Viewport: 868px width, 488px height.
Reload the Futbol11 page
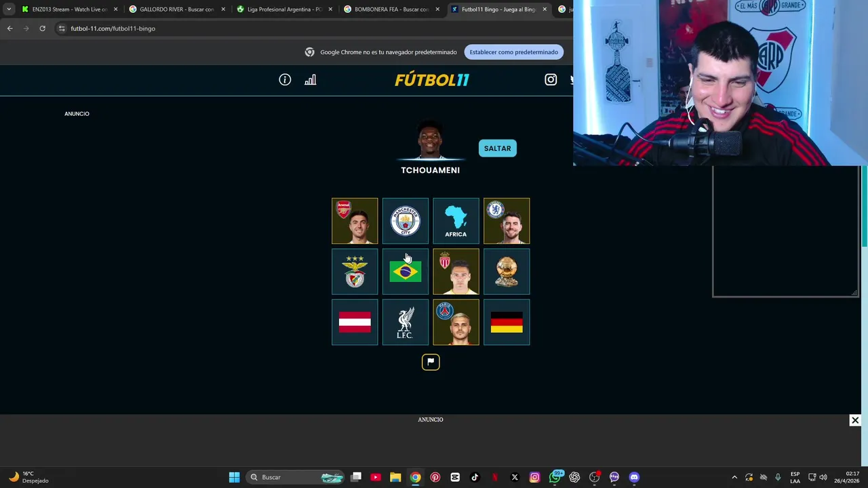42,28
